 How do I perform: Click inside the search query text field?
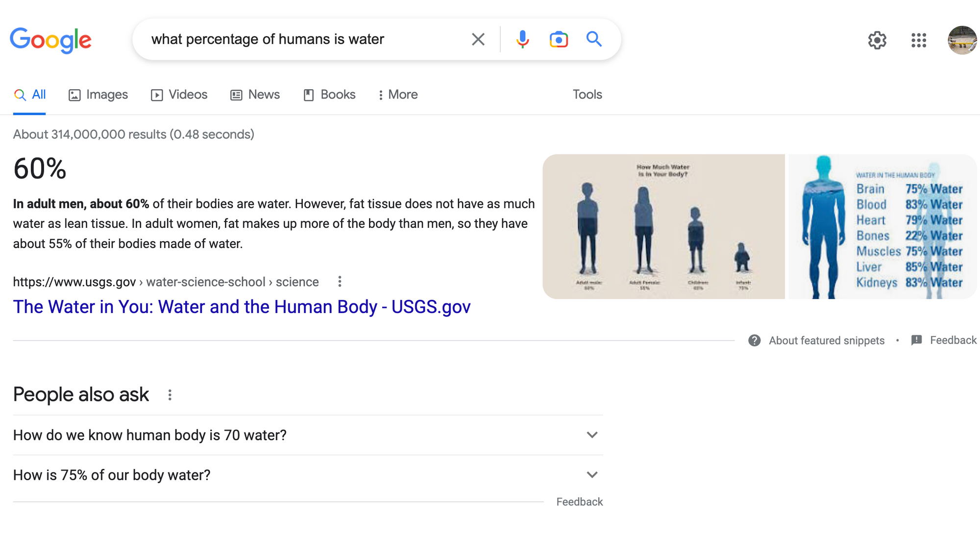pos(294,39)
